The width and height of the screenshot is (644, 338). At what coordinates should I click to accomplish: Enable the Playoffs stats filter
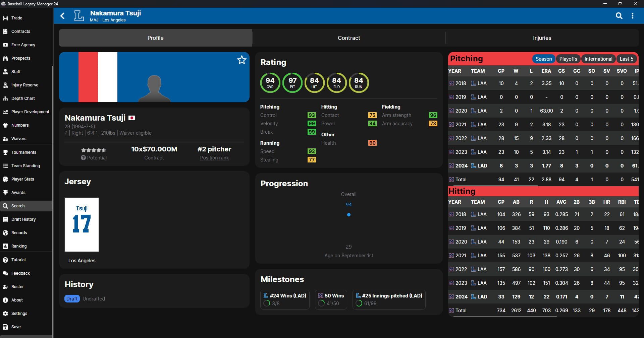(x=568, y=59)
